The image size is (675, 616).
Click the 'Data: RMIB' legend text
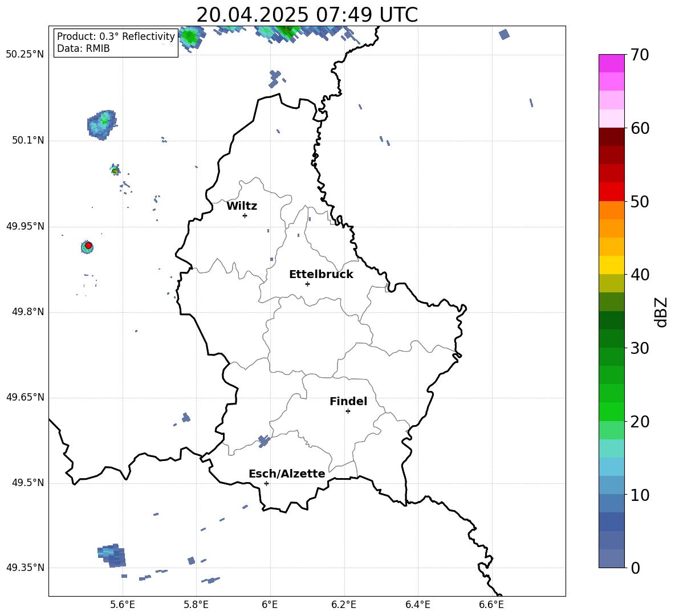[x=83, y=48]
